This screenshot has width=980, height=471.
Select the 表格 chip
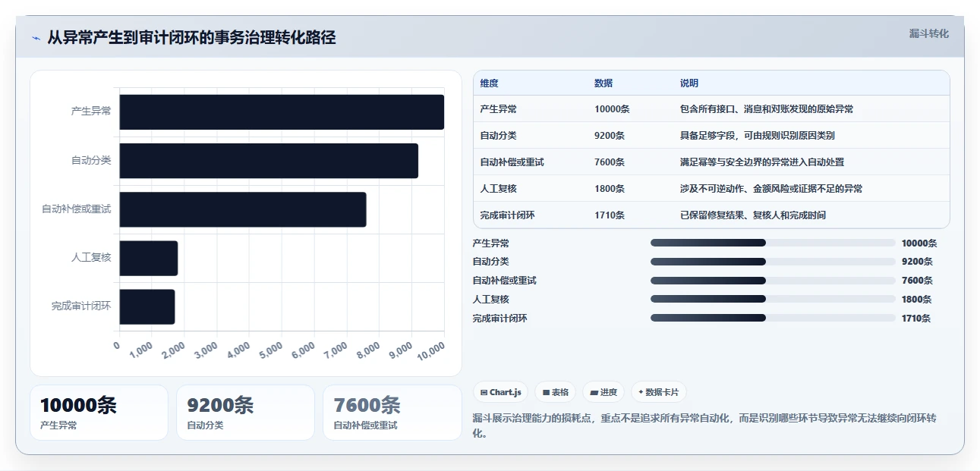click(x=556, y=392)
